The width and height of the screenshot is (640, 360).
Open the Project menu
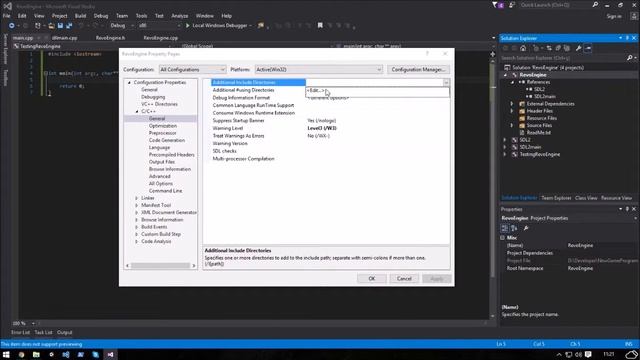60,16
